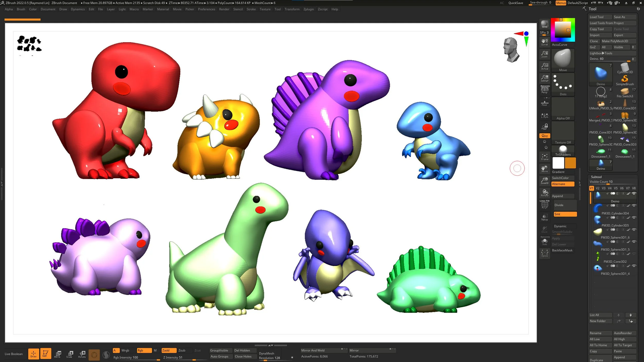Select the Scale gizmo icon
This screenshot has height=362, width=644.
click(x=70, y=354)
